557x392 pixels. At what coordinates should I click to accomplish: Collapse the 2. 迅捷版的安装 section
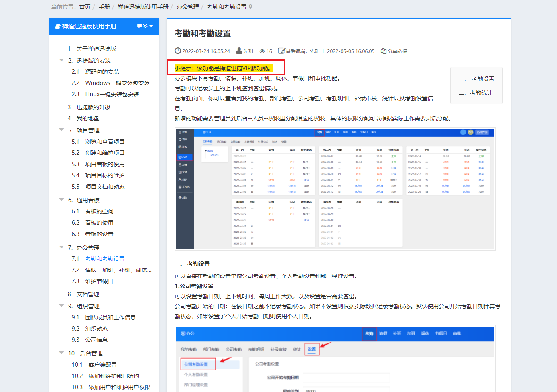pos(61,60)
